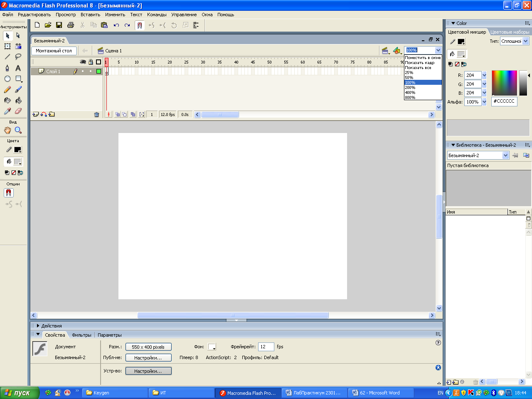Click the пуск Start button

tap(20, 393)
